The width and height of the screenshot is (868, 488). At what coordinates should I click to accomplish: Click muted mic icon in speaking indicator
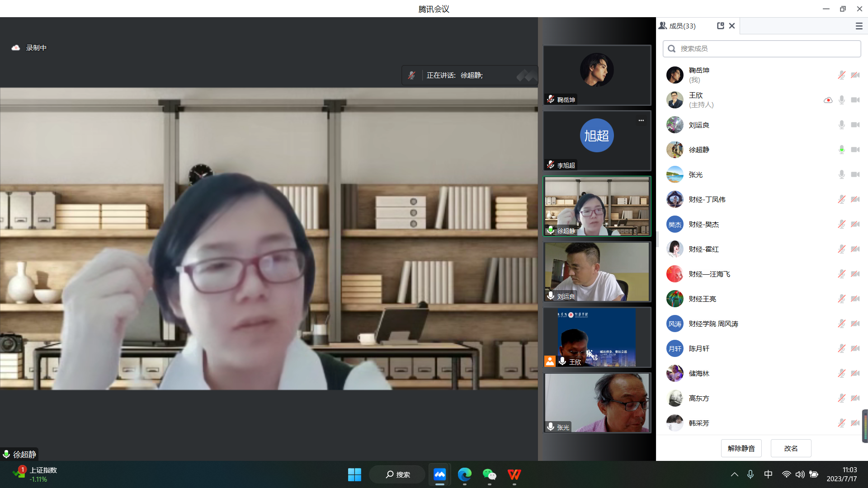[x=411, y=75]
